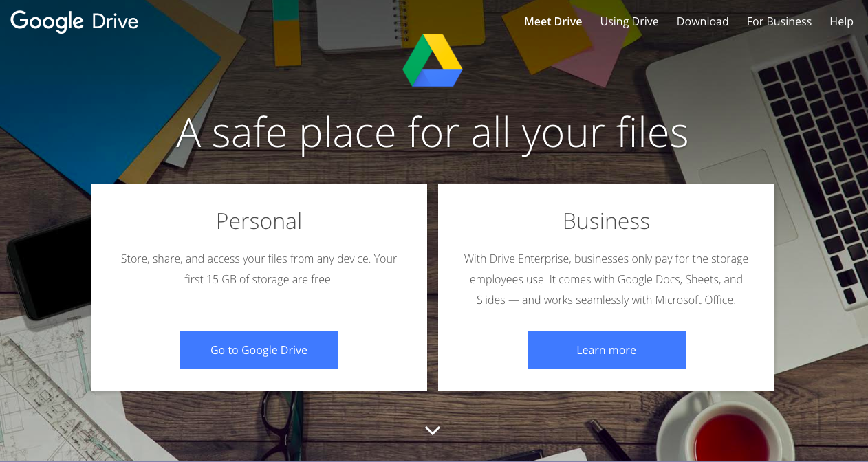The height and width of the screenshot is (462, 868).
Task: Click text 'Slides — and works seamlessly with Microsoft Office.'
Action: (x=606, y=300)
